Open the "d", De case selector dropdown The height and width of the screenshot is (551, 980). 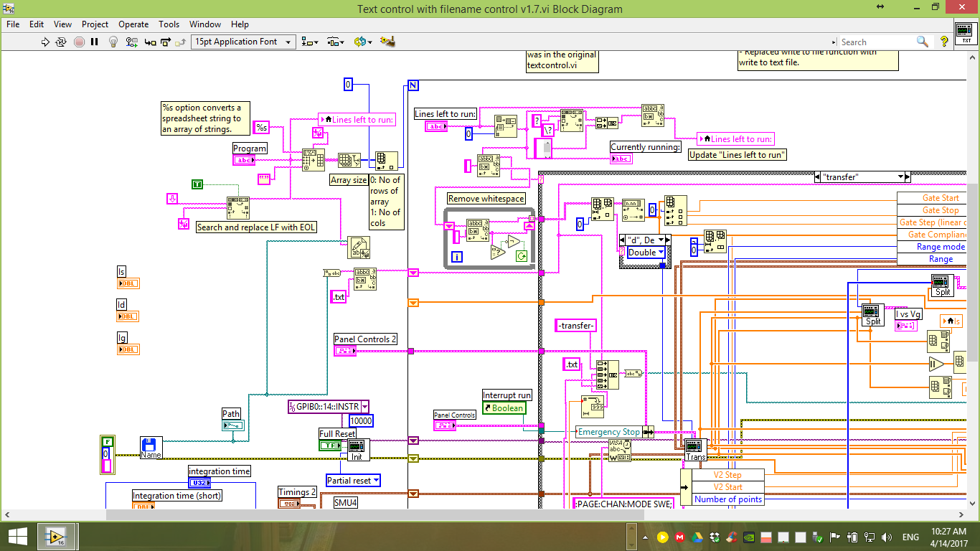(661, 240)
